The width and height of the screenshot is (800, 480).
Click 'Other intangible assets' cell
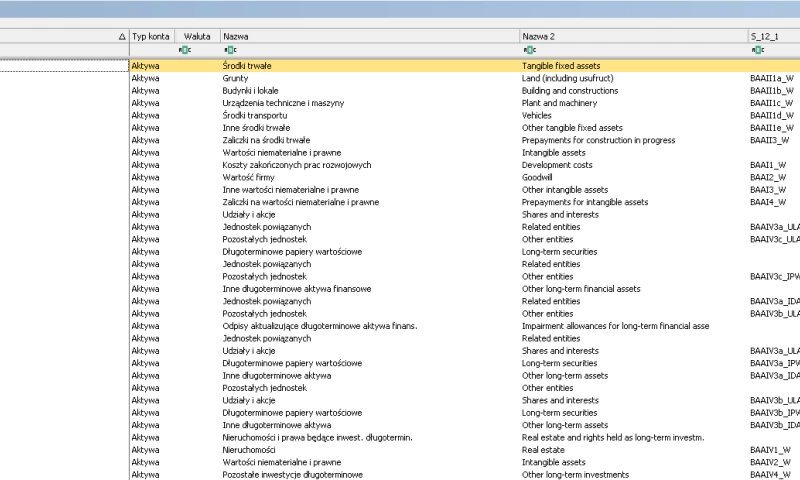point(565,190)
